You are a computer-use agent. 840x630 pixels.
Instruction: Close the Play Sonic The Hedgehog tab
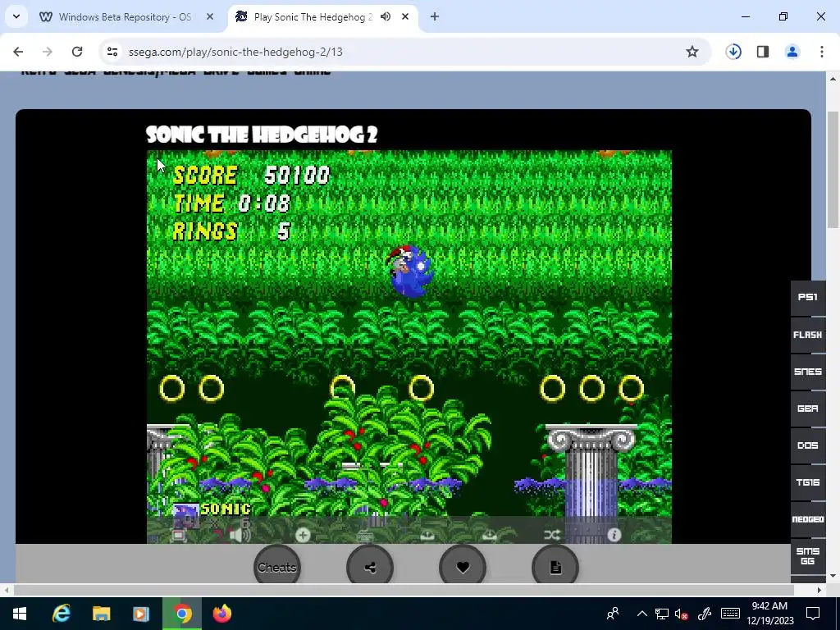point(405,17)
